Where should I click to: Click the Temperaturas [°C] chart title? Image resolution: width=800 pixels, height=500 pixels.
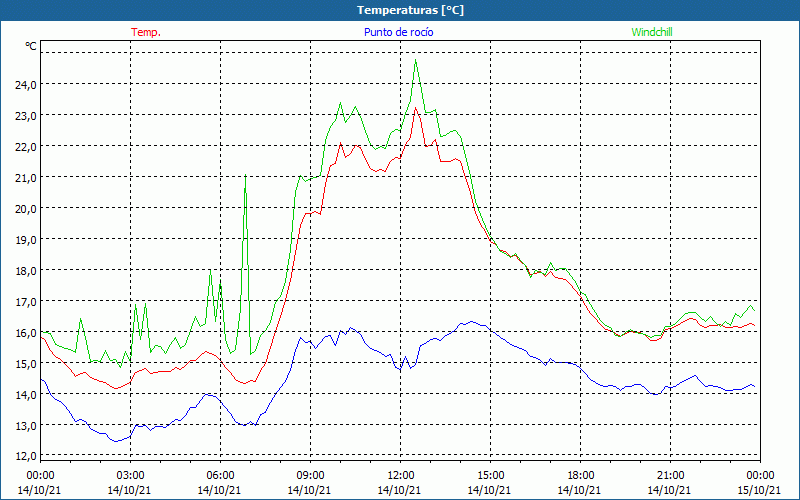[410, 10]
